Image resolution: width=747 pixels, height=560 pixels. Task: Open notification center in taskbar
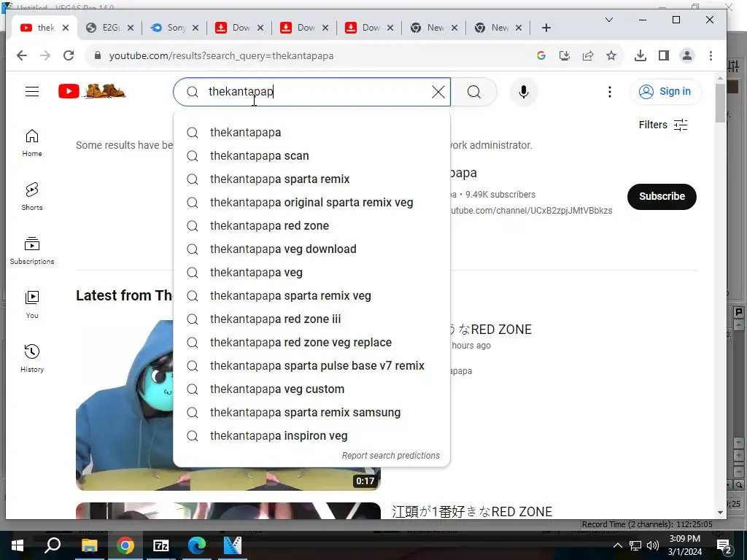tap(724, 545)
